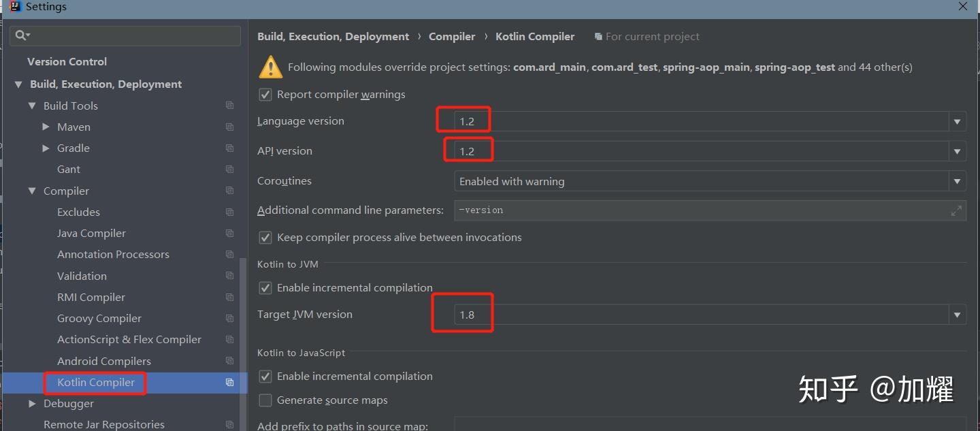The width and height of the screenshot is (980, 431).
Task: Click the IntelliJ Settings window icon
Action: click(x=15, y=6)
